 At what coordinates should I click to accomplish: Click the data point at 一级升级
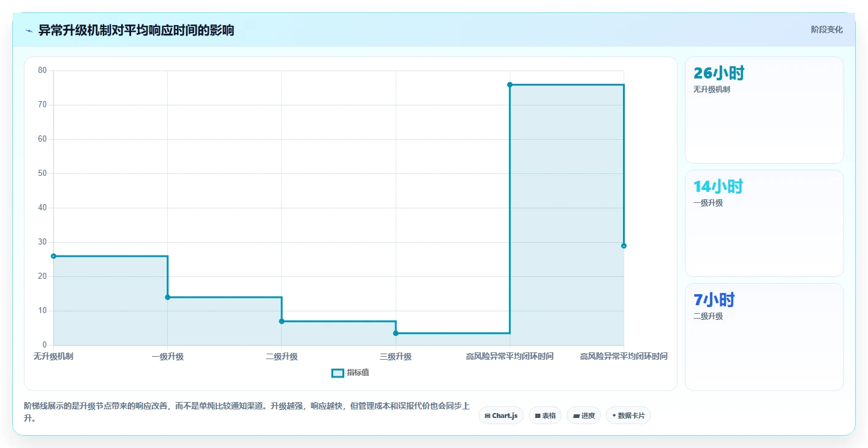point(167,297)
